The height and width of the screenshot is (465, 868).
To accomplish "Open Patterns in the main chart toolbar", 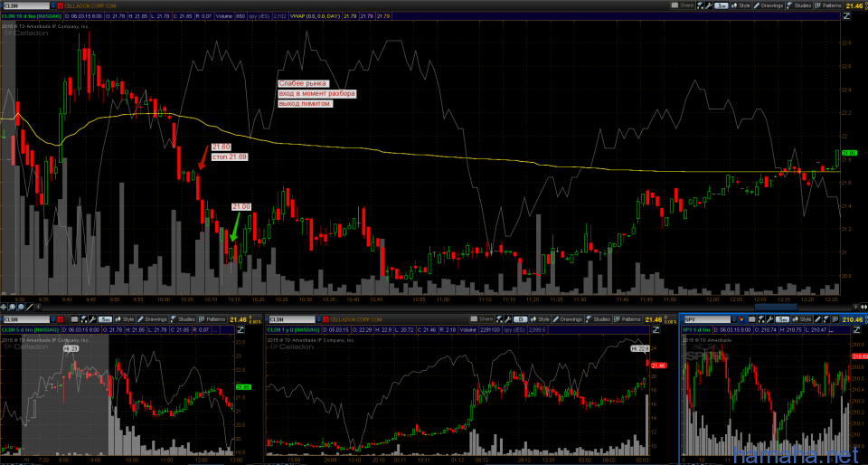I will click(x=831, y=5).
